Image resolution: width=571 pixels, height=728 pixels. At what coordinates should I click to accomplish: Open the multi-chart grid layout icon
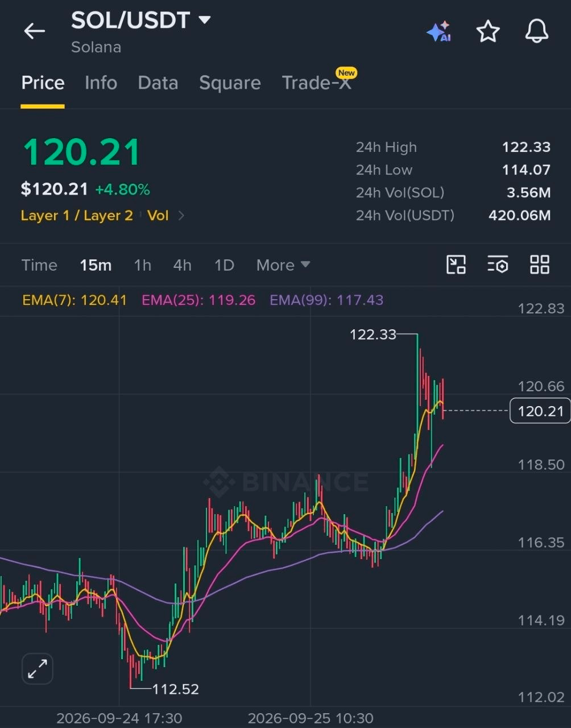click(x=540, y=264)
